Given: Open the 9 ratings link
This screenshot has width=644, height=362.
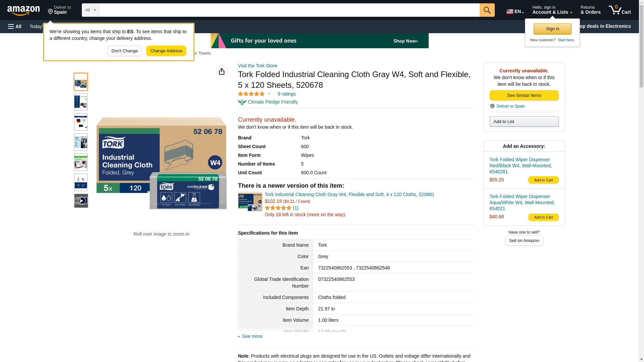Looking at the screenshot, I should (x=286, y=94).
